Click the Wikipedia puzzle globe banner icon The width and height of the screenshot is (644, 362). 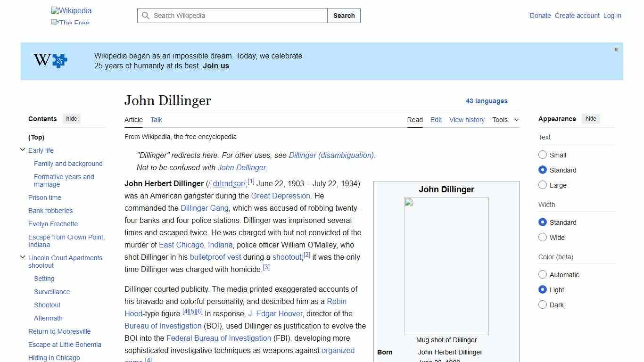click(48, 60)
